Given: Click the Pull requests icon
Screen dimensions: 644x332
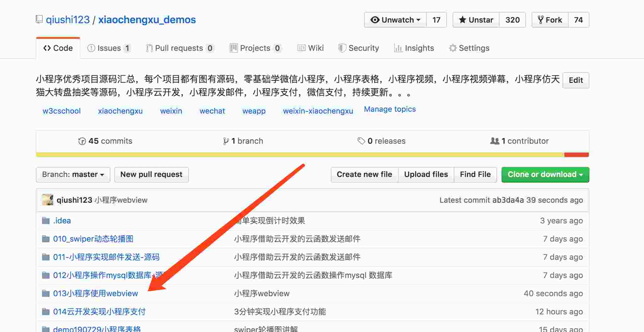Looking at the screenshot, I should pos(149,48).
